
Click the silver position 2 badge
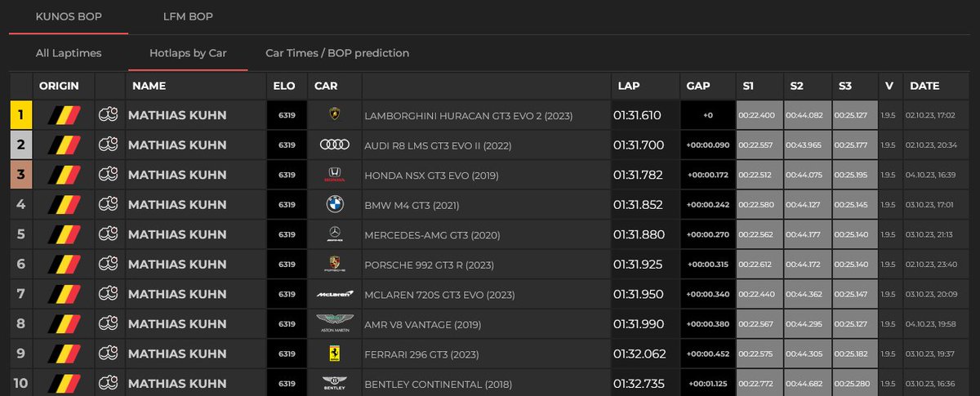click(x=20, y=145)
